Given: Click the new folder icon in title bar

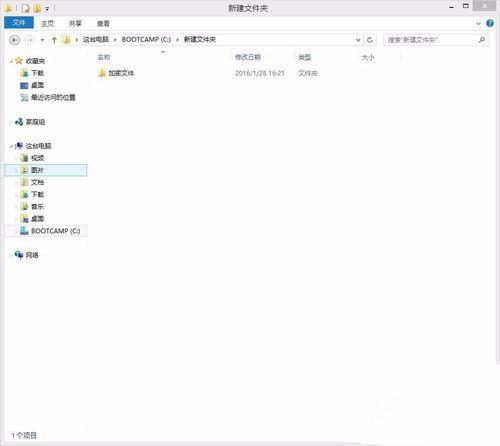Looking at the screenshot, I should pyautogui.click(x=37, y=8).
